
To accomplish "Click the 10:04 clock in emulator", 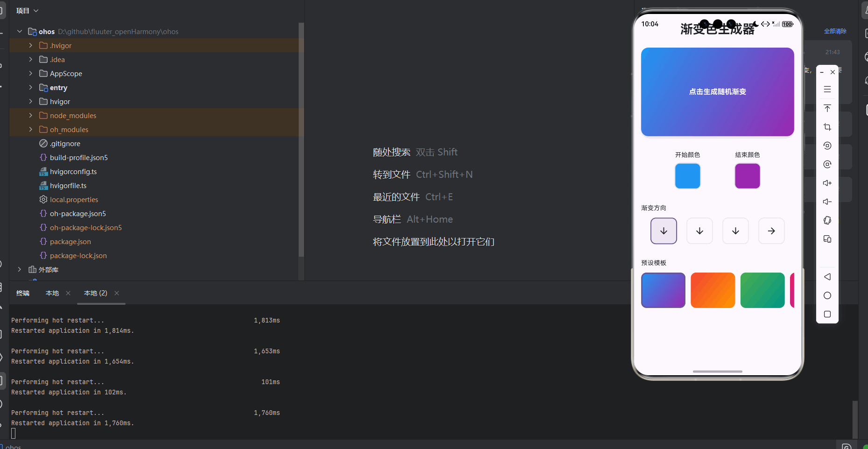I will (650, 24).
